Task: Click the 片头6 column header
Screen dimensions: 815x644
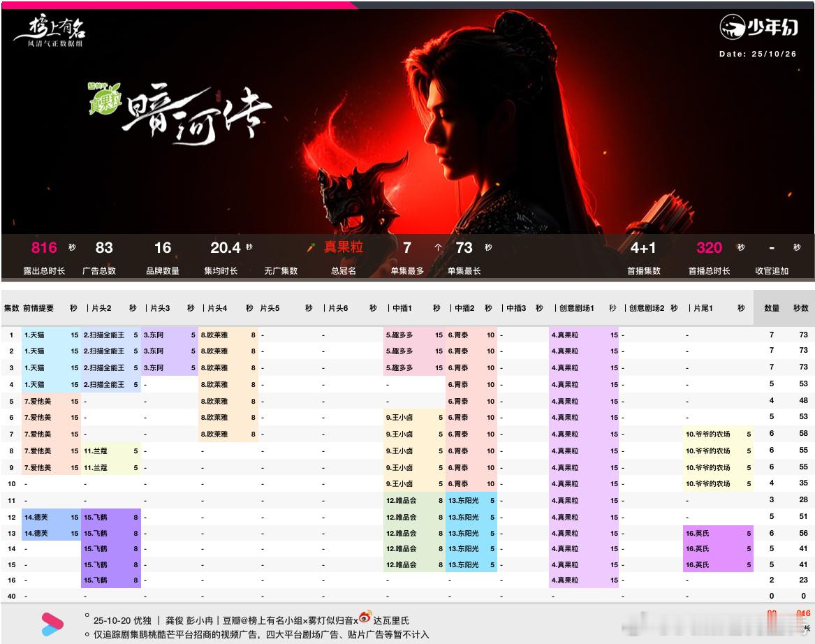Action: click(x=339, y=308)
